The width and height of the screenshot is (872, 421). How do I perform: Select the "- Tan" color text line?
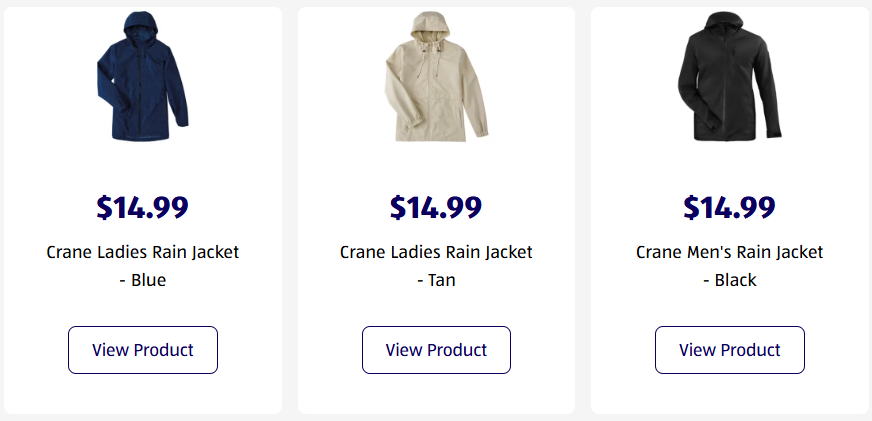click(x=436, y=280)
